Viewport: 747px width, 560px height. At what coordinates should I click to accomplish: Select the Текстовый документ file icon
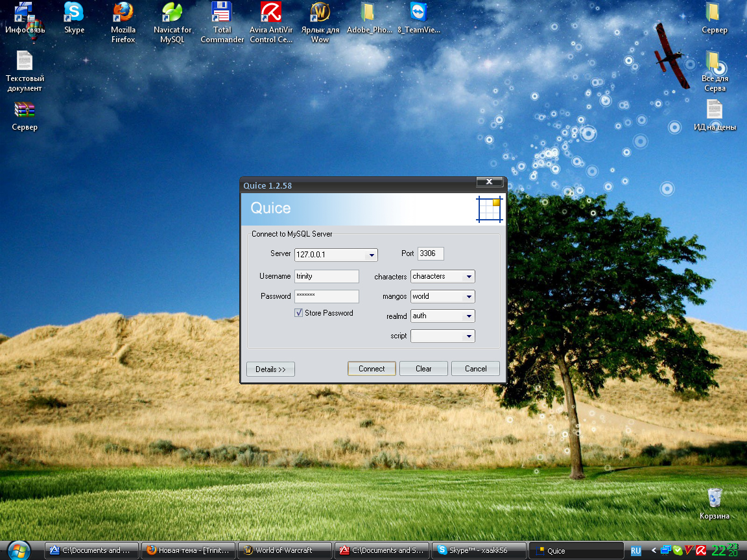(24, 71)
